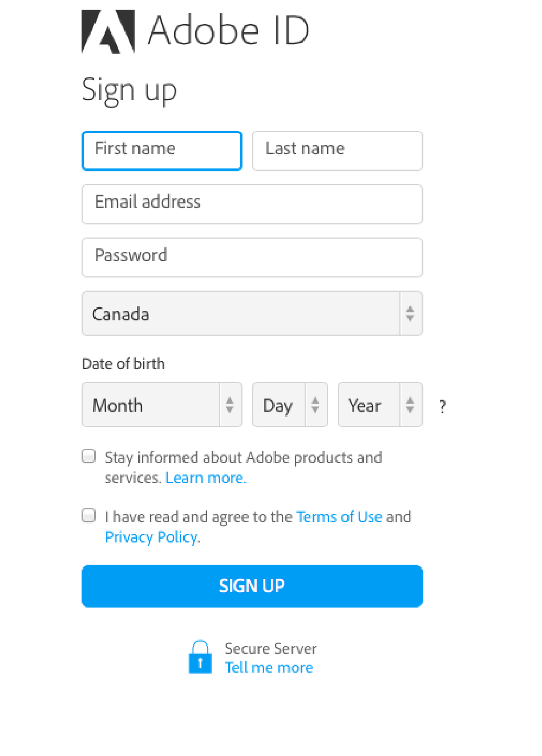Check the Stay informed about Adobe products box
Screen dimensions: 542x756
coord(88,456)
